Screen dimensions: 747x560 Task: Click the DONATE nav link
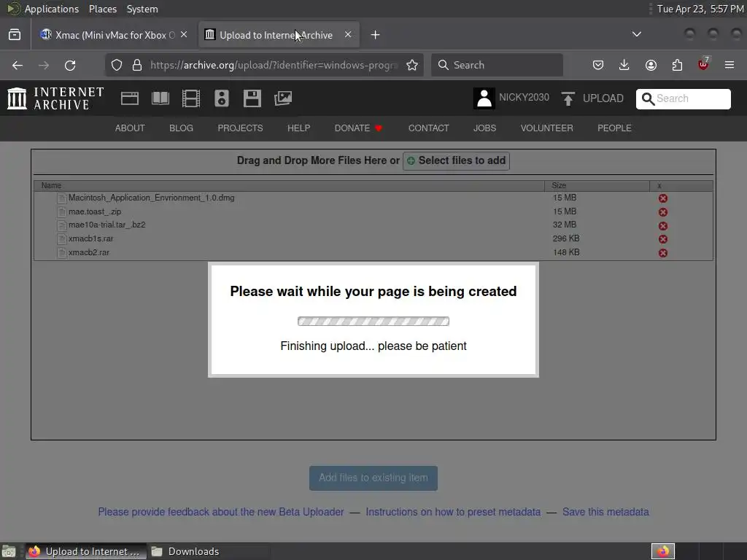point(358,128)
